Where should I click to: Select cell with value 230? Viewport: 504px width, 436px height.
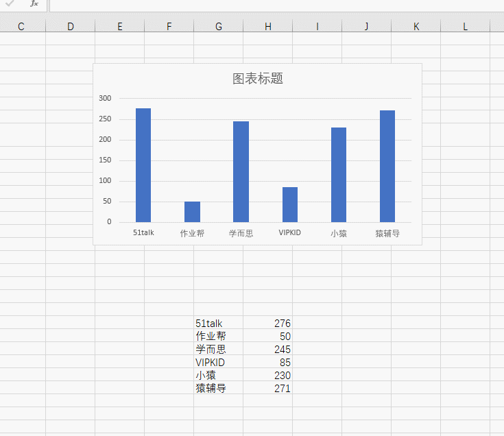[267, 375]
